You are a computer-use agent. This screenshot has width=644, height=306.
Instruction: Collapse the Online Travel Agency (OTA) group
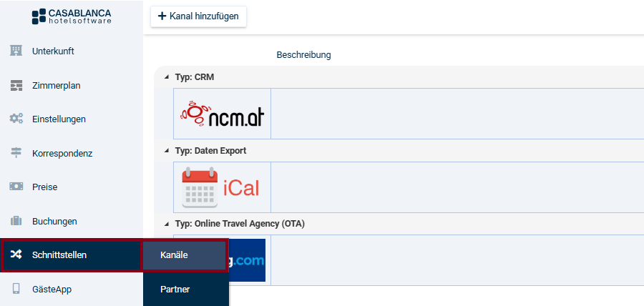[167, 224]
